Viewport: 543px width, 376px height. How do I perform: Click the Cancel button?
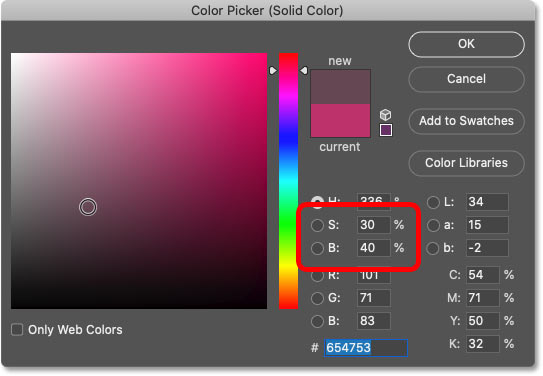click(466, 79)
